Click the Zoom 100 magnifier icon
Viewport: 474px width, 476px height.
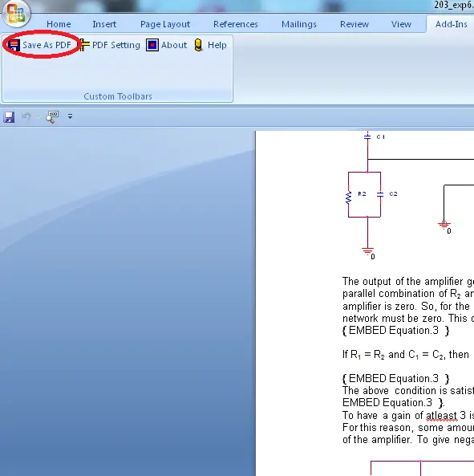pos(52,117)
